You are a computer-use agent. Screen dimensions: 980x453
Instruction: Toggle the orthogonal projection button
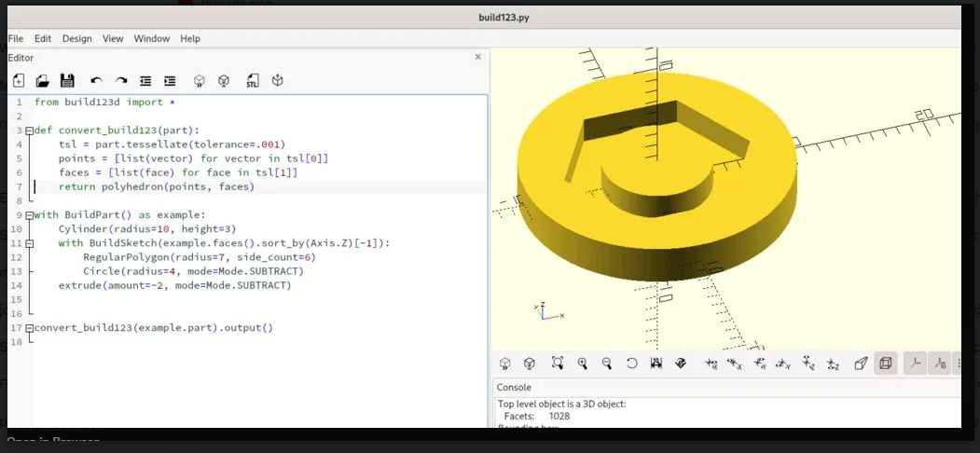(x=886, y=364)
